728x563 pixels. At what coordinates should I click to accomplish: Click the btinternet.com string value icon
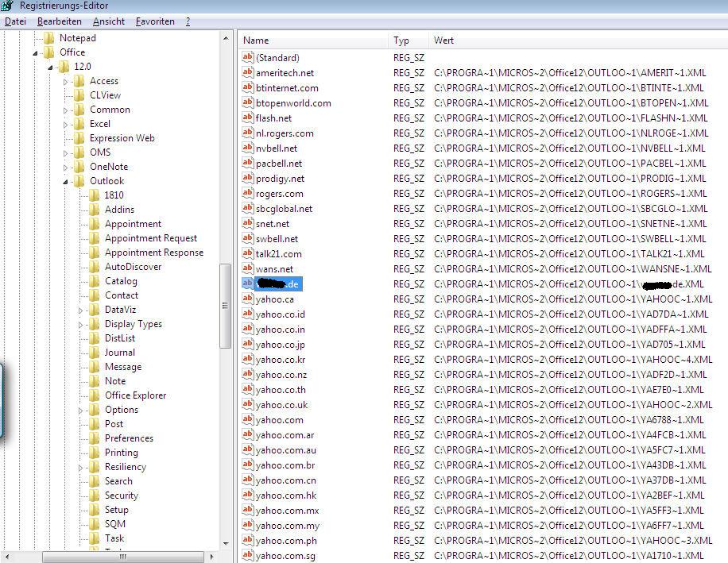coord(247,87)
